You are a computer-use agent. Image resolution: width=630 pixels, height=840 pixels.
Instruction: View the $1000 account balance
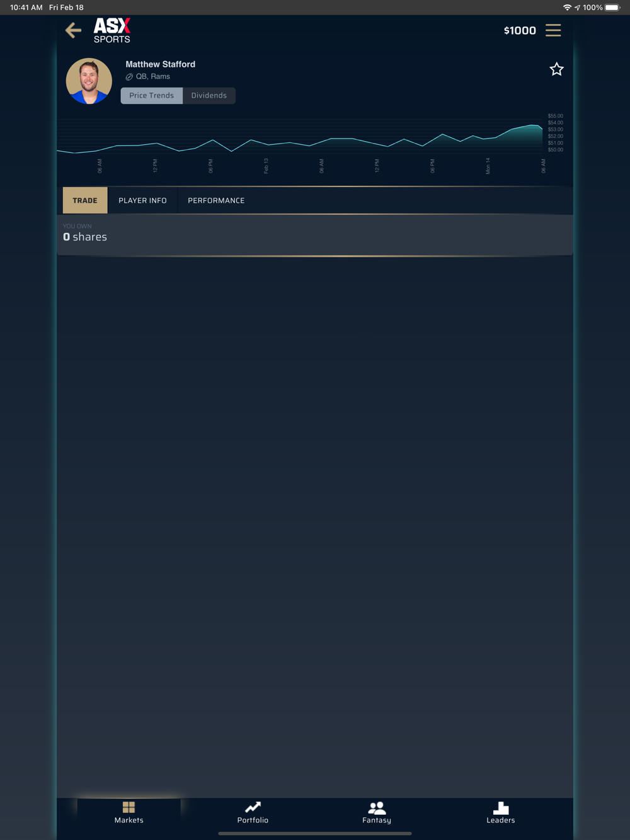click(520, 30)
